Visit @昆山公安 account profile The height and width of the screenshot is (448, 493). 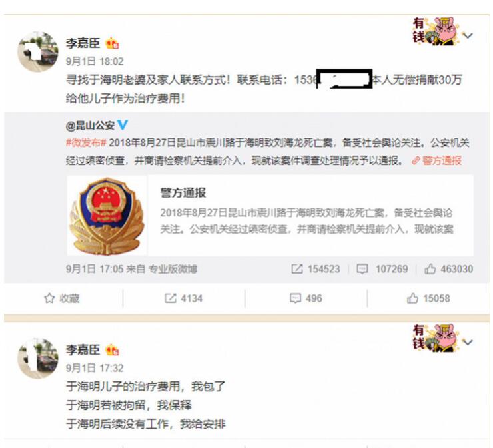[90, 126]
